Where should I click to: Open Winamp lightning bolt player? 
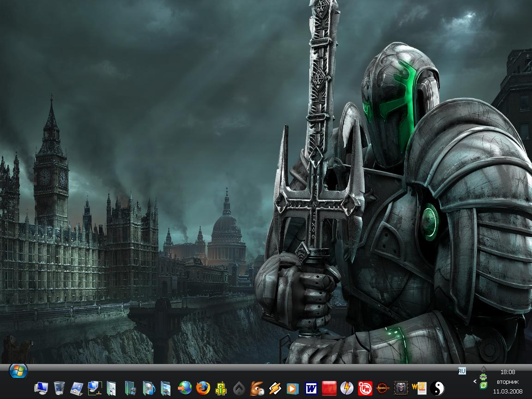(275, 388)
